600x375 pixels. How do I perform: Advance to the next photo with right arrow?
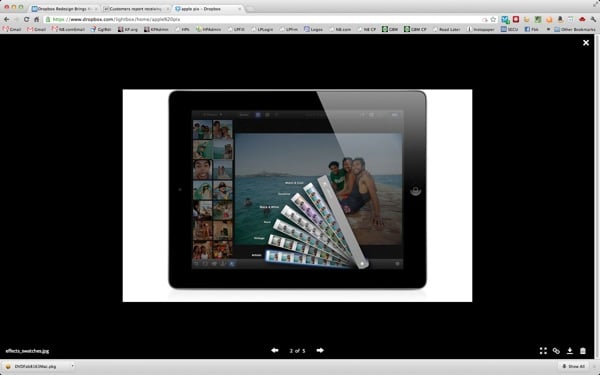(320, 350)
